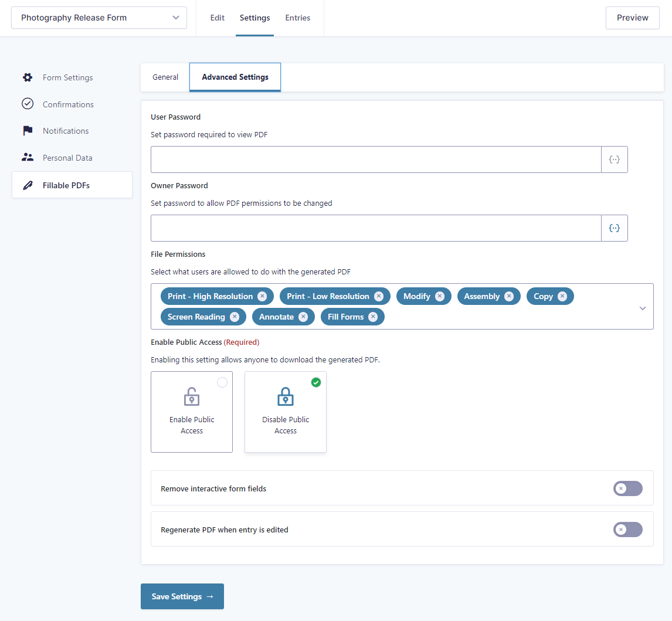Remove the Fill Forms permission tag

click(x=374, y=317)
